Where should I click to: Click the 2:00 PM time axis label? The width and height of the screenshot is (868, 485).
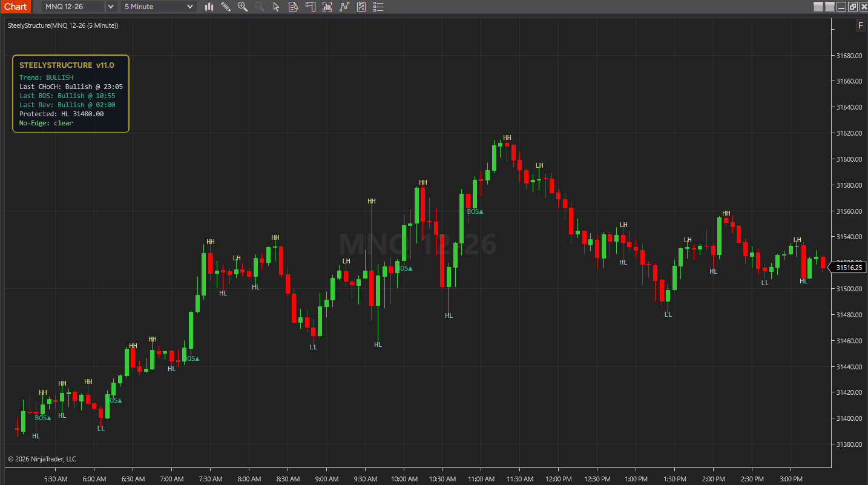point(713,479)
